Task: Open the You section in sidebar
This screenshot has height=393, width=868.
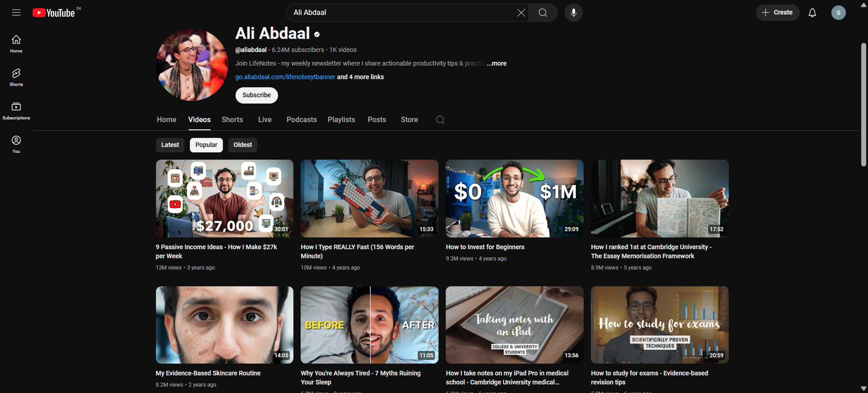Action: pyautogui.click(x=16, y=144)
